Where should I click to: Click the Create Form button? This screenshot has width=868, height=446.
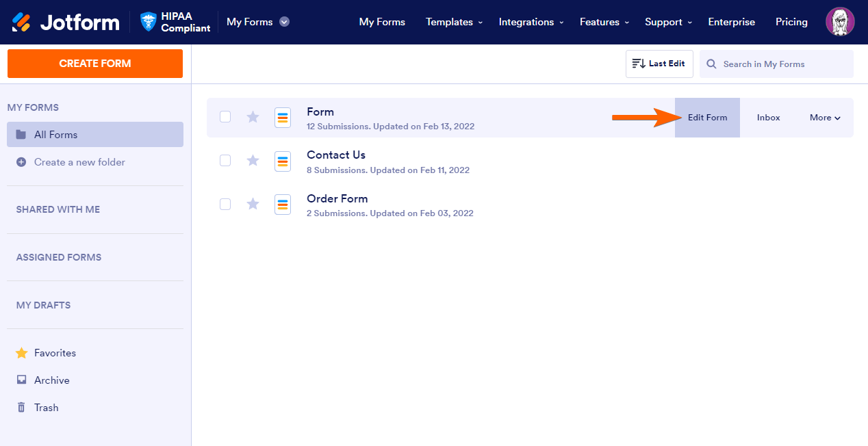point(95,64)
